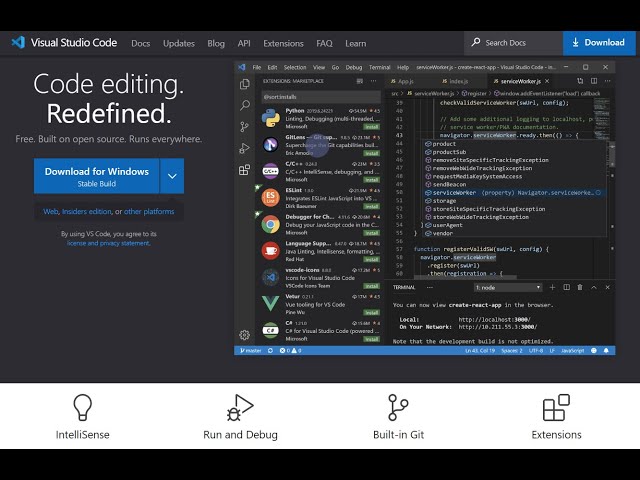Follow the Web link
This screenshot has width=640, height=480.
click(51, 211)
